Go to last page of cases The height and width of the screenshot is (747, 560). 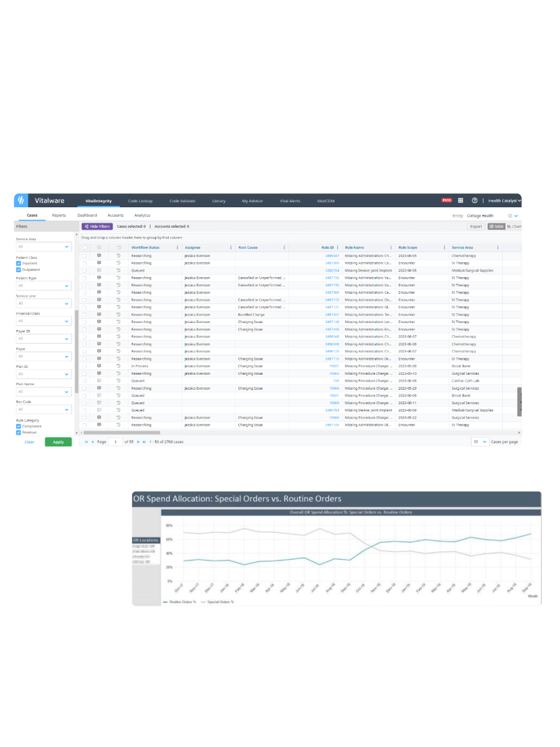pyautogui.click(x=144, y=441)
